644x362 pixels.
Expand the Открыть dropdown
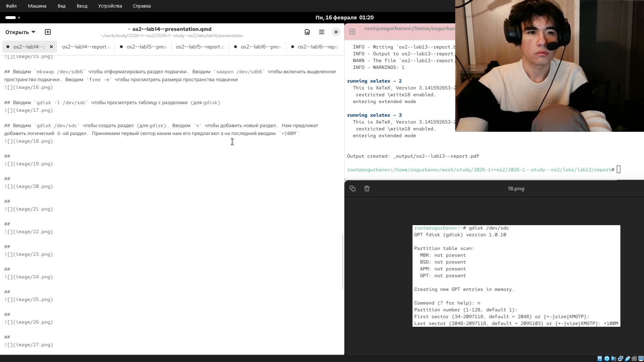(x=20, y=32)
